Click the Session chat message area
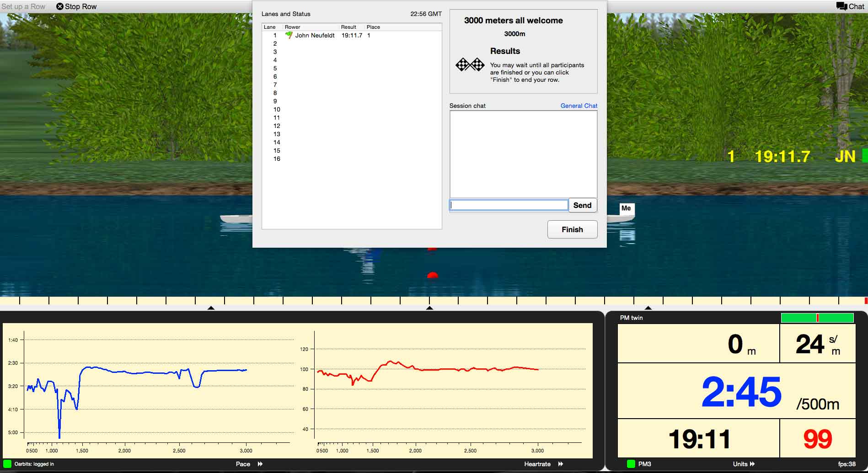This screenshot has width=868, height=473. [523, 154]
